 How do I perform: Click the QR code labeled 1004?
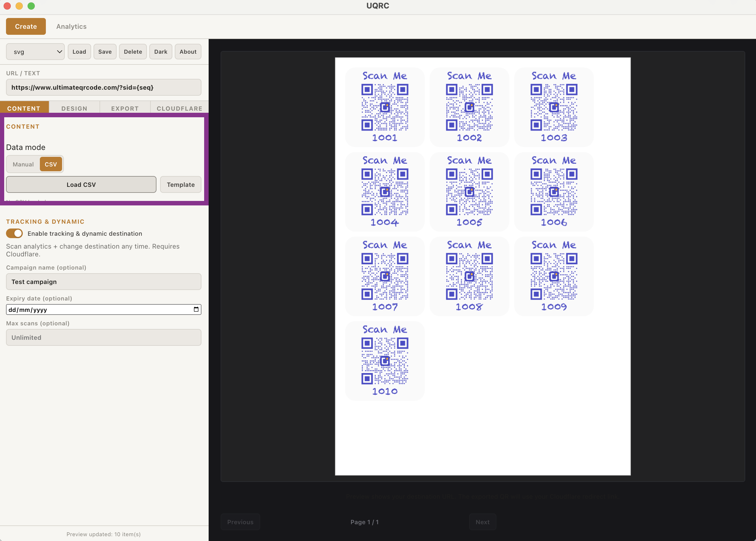click(385, 192)
